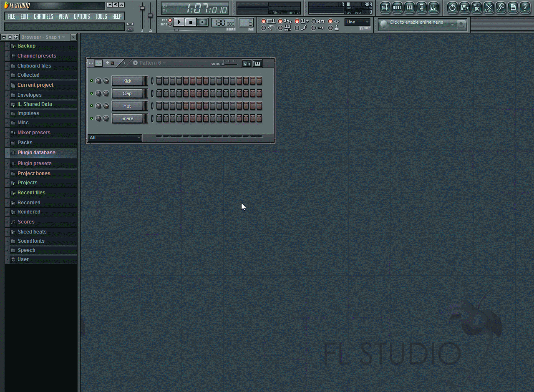
Task: Click the question mark help icon
Action: 525,8
